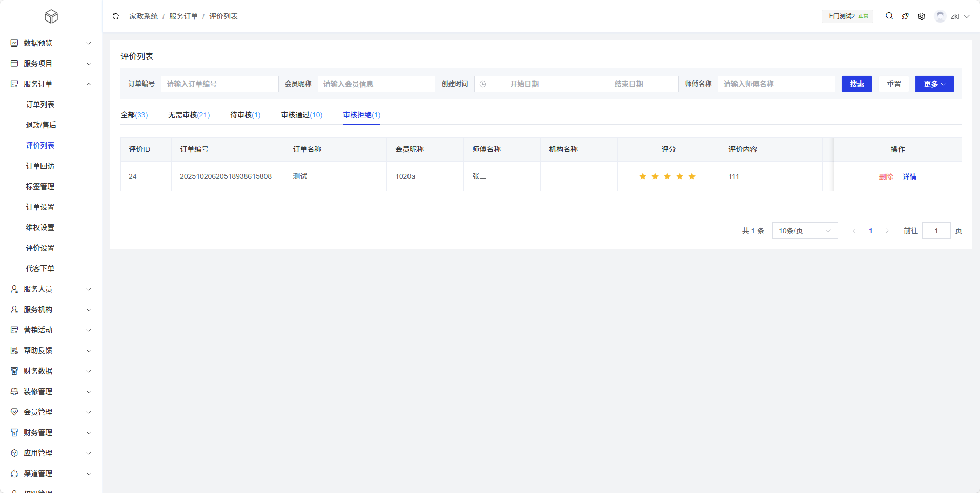Open the 更多 filters dropdown
The height and width of the screenshot is (493, 980).
[934, 84]
